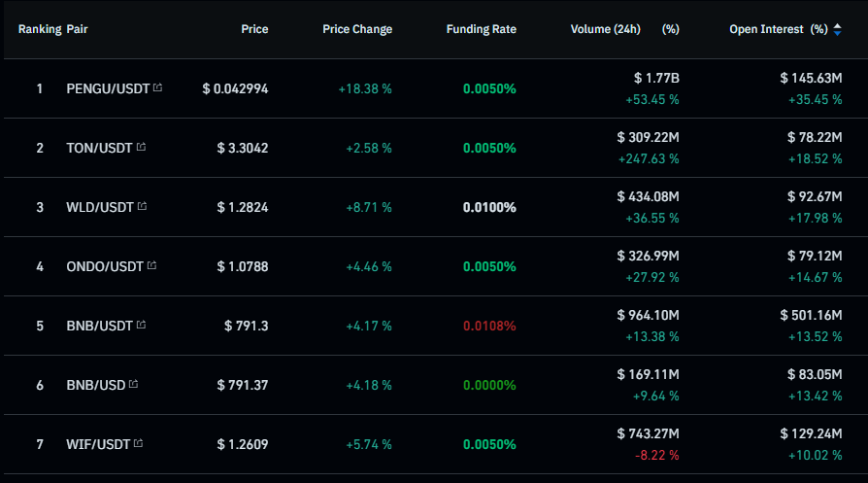Sort by Price column header
The width and height of the screenshot is (868, 483).
[x=254, y=29]
